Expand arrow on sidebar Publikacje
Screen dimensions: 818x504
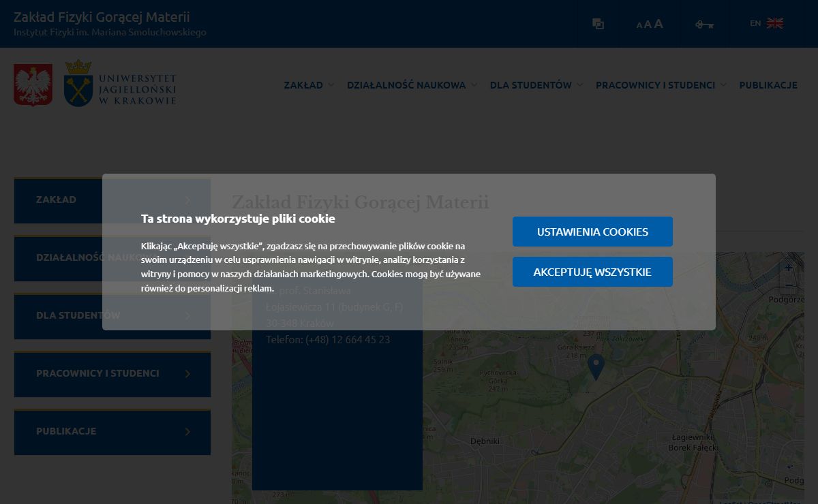point(187,432)
